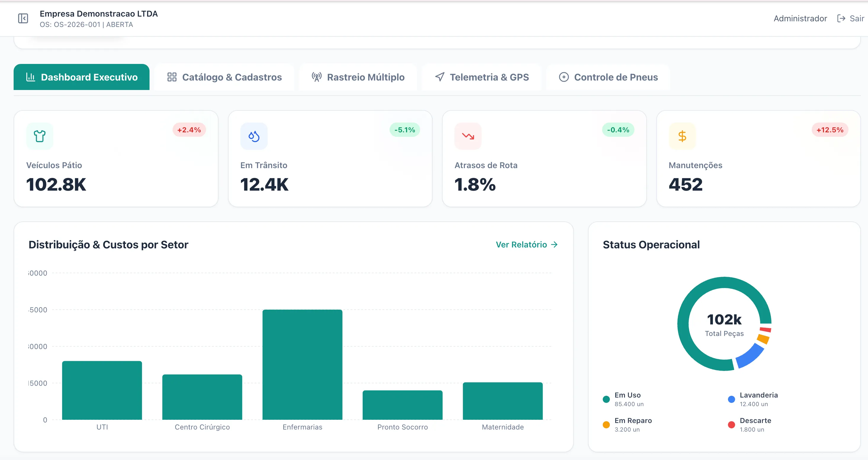Click the +12.5% badge on Manutenções
The width and height of the screenshot is (868, 460).
[x=830, y=130]
